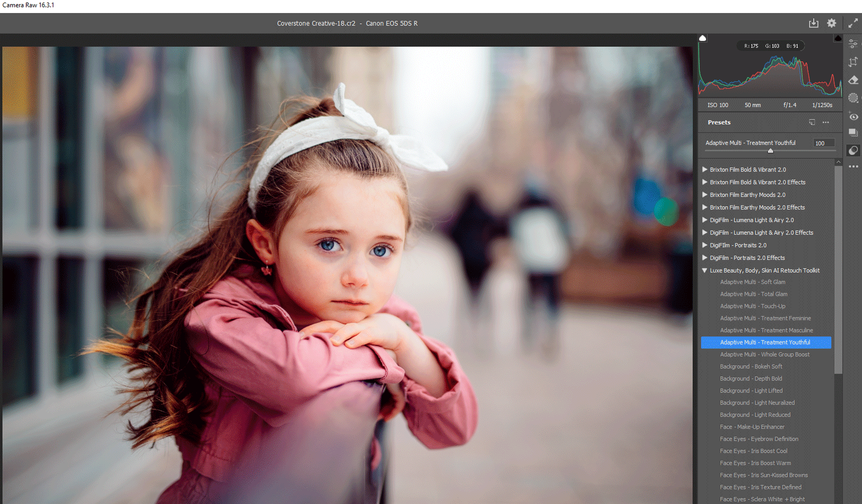This screenshot has height=504, width=862.
Task: Click the Save image download icon
Action: click(x=813, y=23)
